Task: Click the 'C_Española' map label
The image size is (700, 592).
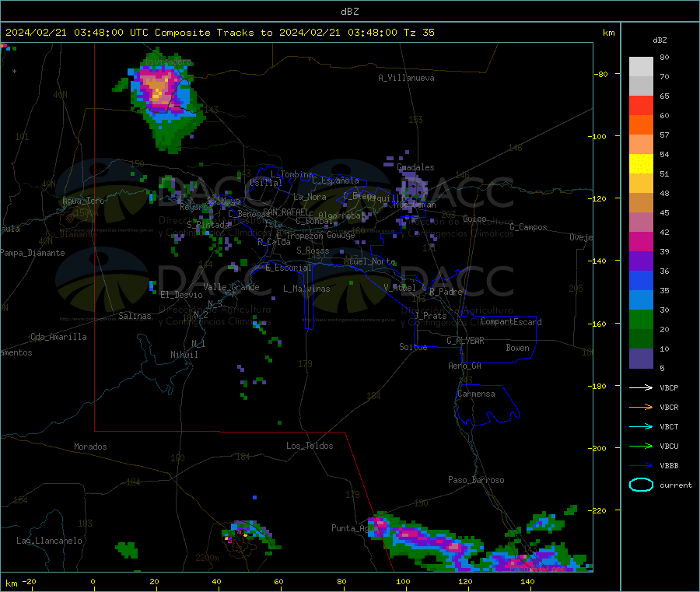Action: click(335, 180)
